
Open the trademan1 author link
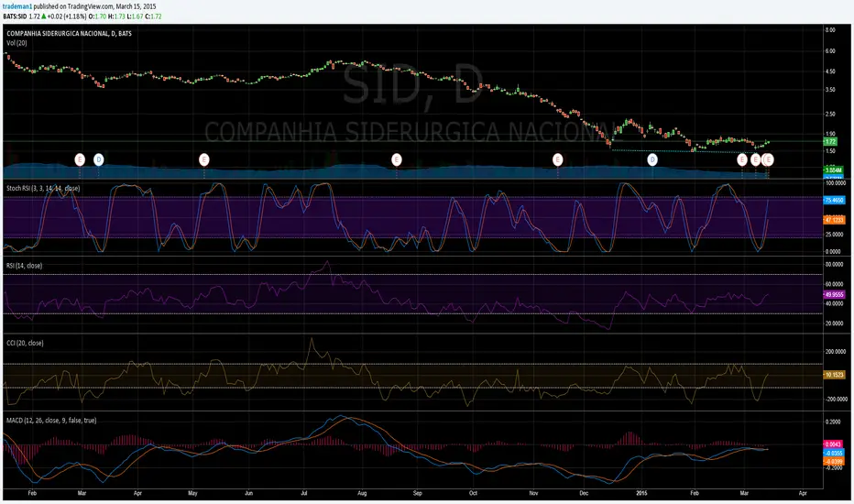tap(17, 6)
